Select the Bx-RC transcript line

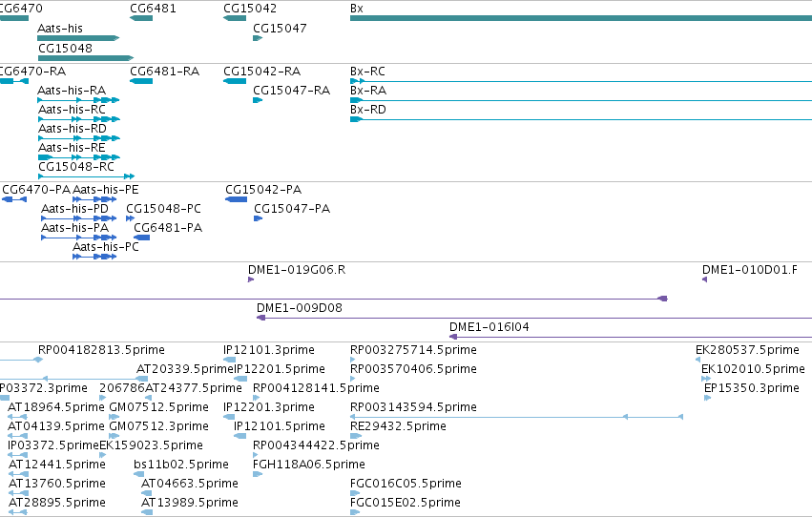click(x=581, y=81)
